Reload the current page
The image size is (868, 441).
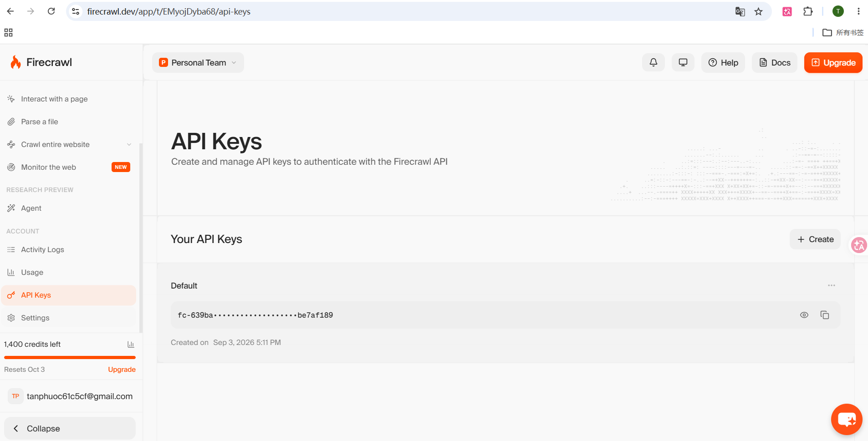click(51, 11)
